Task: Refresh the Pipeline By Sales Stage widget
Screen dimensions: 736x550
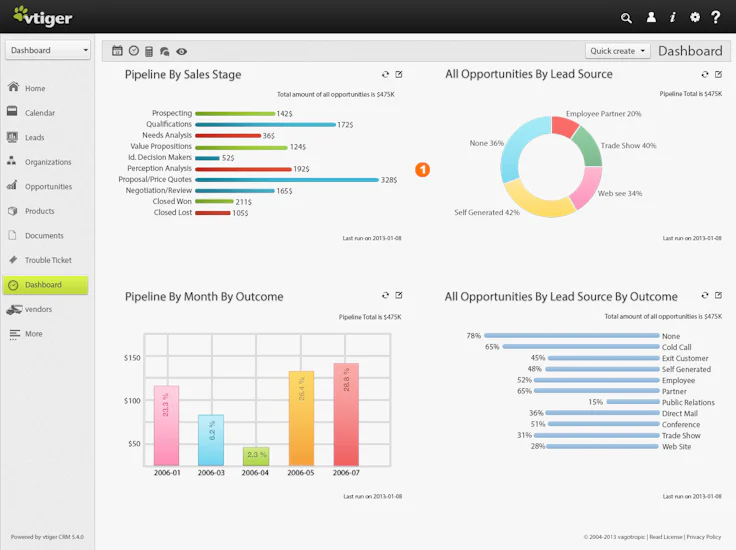Action: (385, 74)
